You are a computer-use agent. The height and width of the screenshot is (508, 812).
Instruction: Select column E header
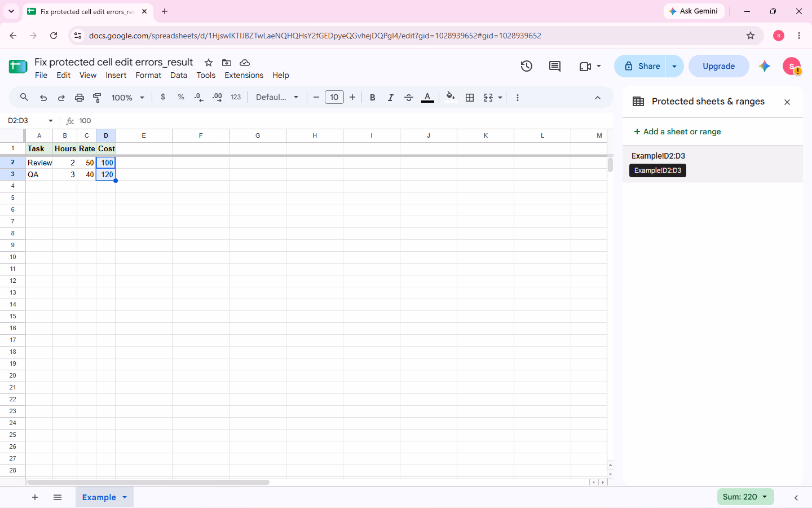pos(144,135)
